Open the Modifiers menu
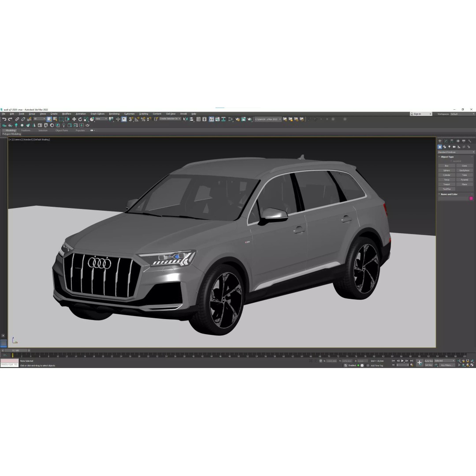This screenshot has height=476, width=476. coord(67,114)
